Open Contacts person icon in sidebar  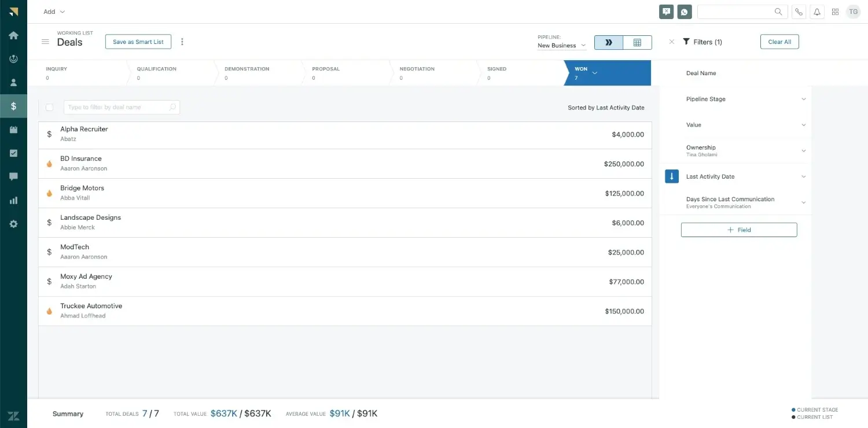tap(13, 83)
